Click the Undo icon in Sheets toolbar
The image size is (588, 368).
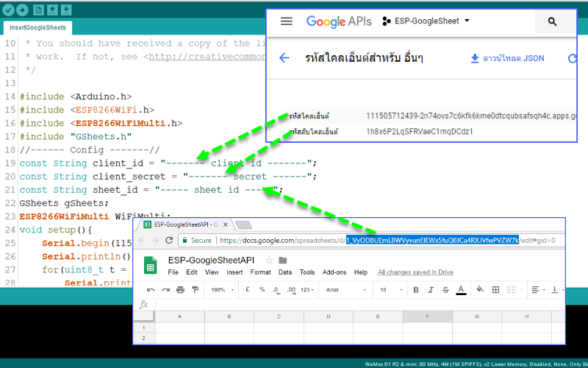pyautogui.click(x=151, y=289)
